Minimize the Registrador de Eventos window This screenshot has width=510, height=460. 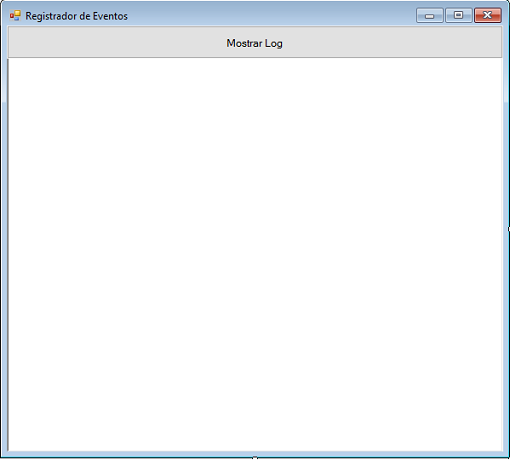(x=430, y=15)
